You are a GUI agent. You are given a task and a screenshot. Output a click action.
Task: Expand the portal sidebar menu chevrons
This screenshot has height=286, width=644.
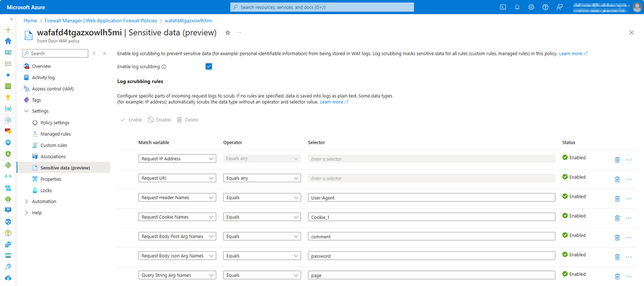click(12, 19)
